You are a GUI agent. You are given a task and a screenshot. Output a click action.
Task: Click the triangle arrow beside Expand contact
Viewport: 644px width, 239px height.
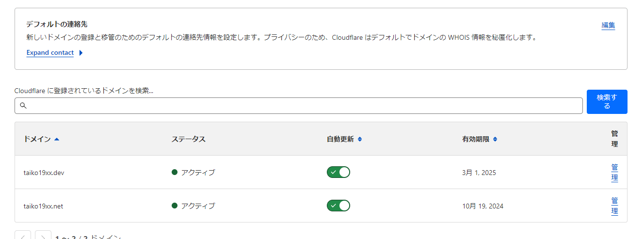[x=80, y=53]
